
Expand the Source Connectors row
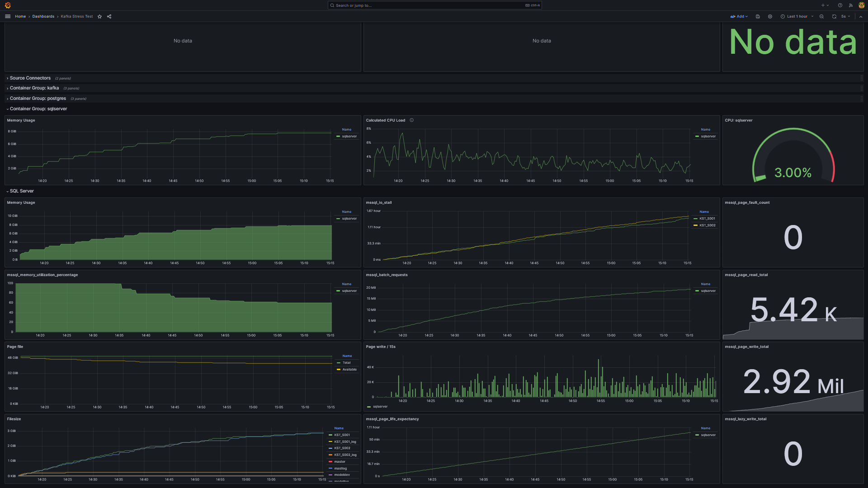(30, 78)
